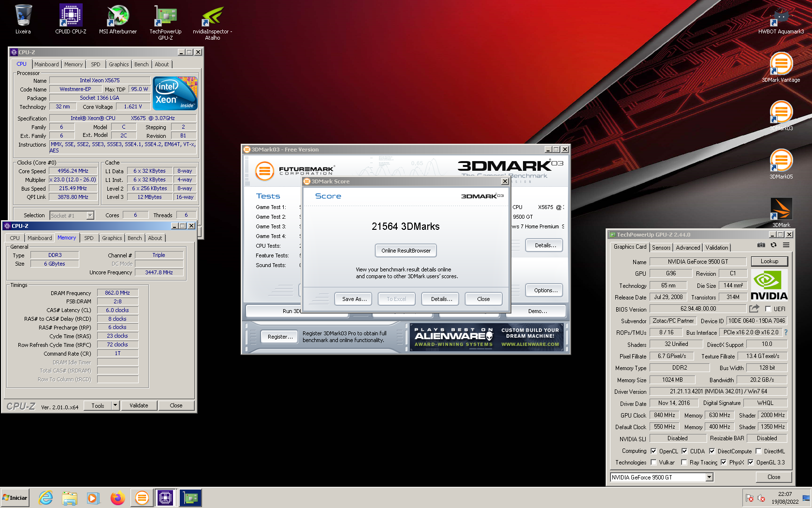Toggle the CUDA checkbox

pyautogui.click(x=684, y=451)
